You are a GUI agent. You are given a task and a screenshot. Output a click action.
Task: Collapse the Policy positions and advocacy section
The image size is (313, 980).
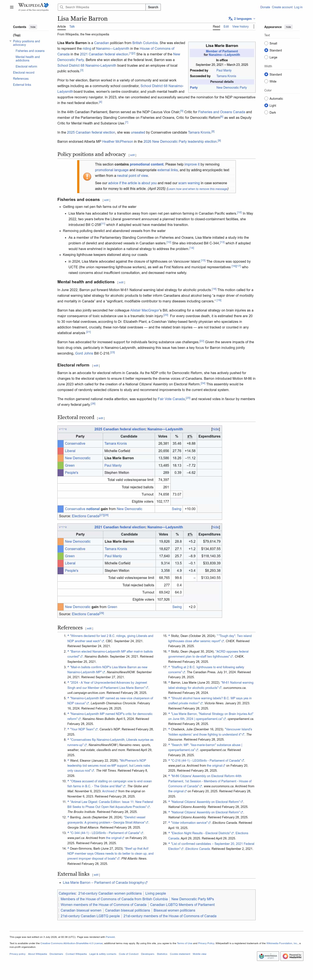11,41
